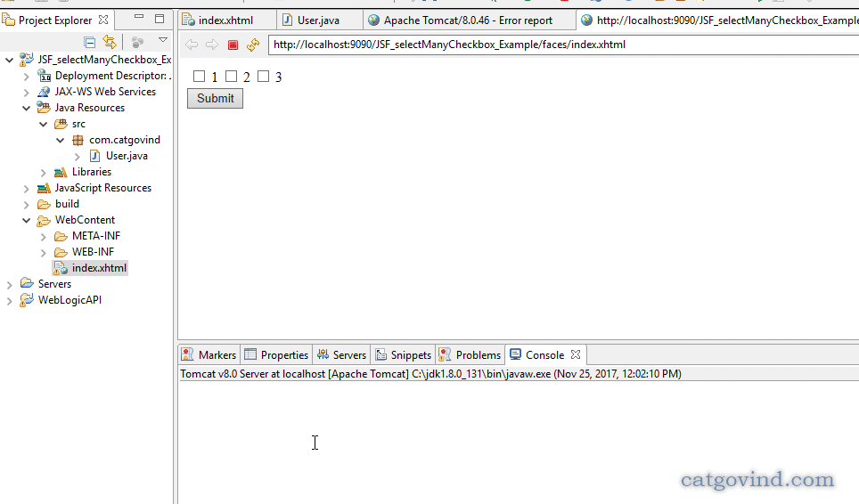Collapse WebContent folder node
This screenshot has height=504, width=859.
27,220
